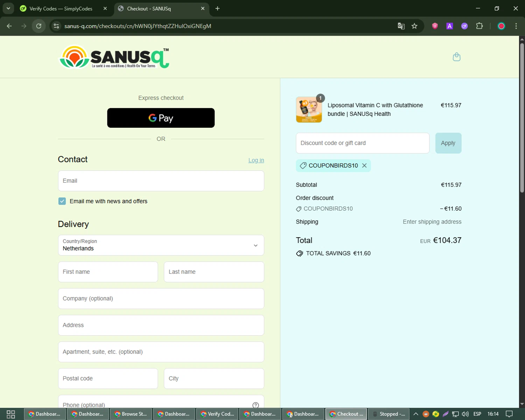Image resolution: width=525 pixels, height=420 pixels.
Task: Open the Extensions puzzle icon
Action: coord(479,26)
